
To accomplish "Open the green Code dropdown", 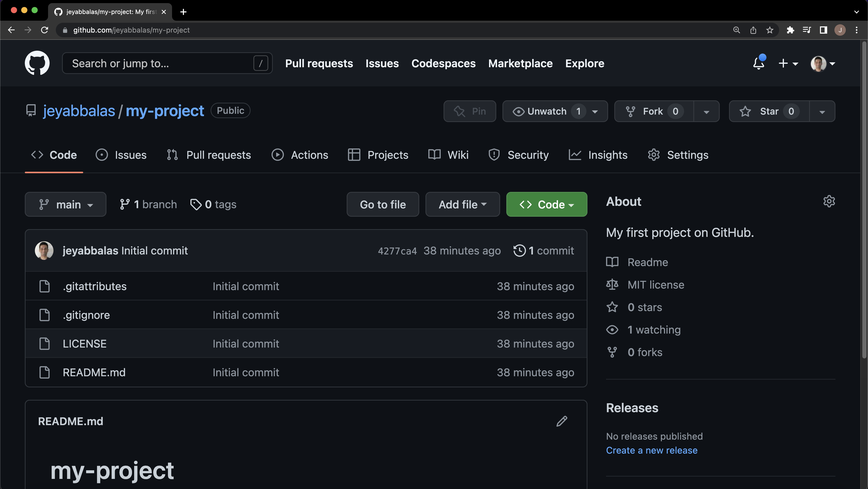I will pyautogui.click(x=547, y=204).
